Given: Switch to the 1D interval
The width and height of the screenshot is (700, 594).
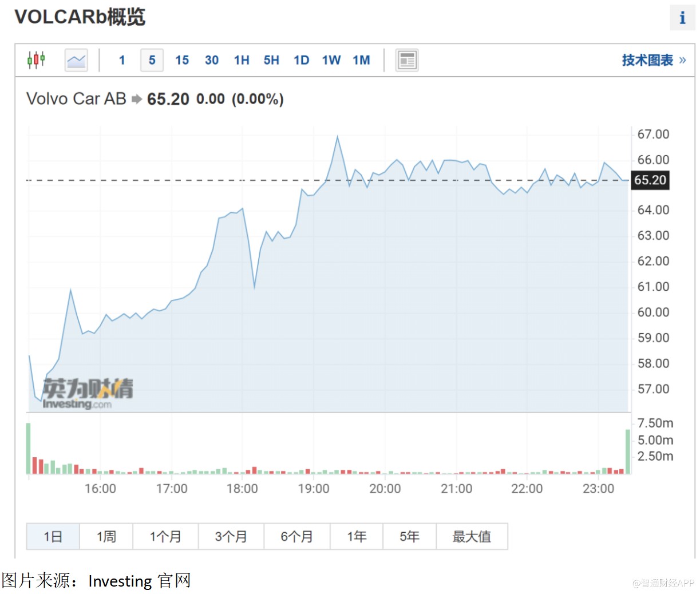Looking at the screenshot, I should 302,60.
